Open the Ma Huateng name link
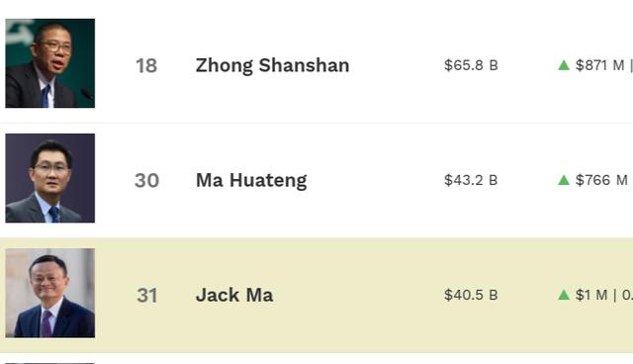Screen dimensions: 633x364 point(251,180)
